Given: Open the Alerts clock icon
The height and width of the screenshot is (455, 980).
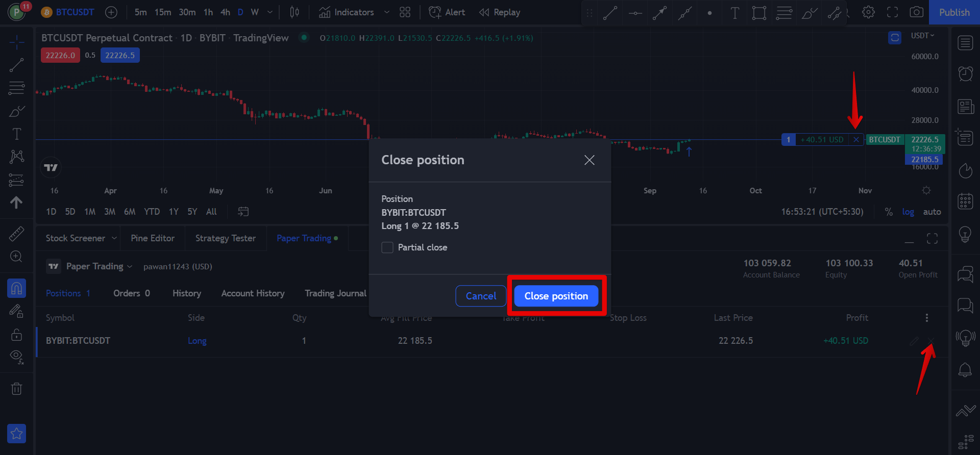Looking at the screenshot, I should [965, 74].
